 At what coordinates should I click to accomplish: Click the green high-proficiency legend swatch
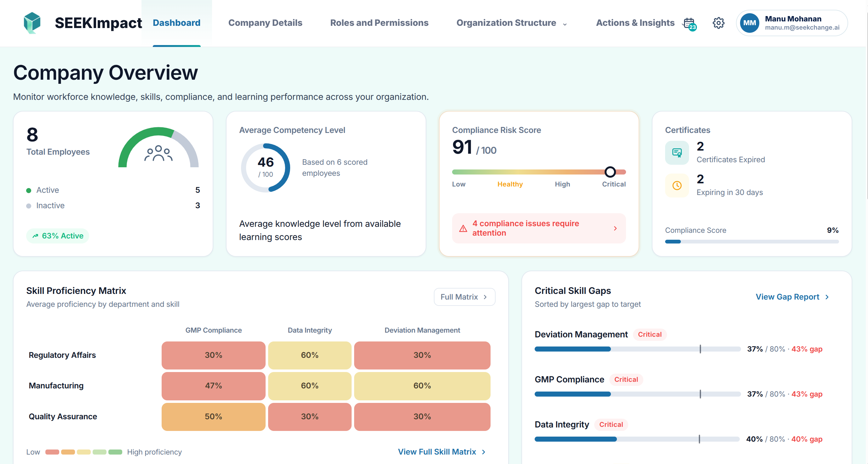point(115,452)
